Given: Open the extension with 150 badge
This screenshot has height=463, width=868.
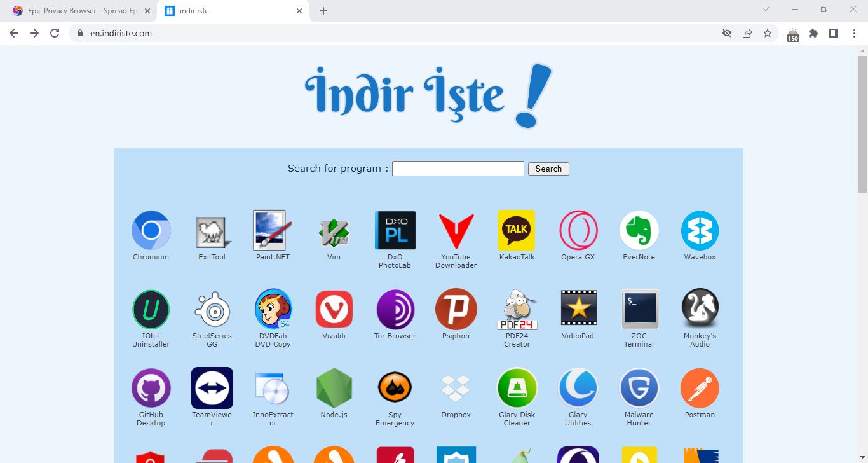Looking at the screenshot, I should 793,34.
